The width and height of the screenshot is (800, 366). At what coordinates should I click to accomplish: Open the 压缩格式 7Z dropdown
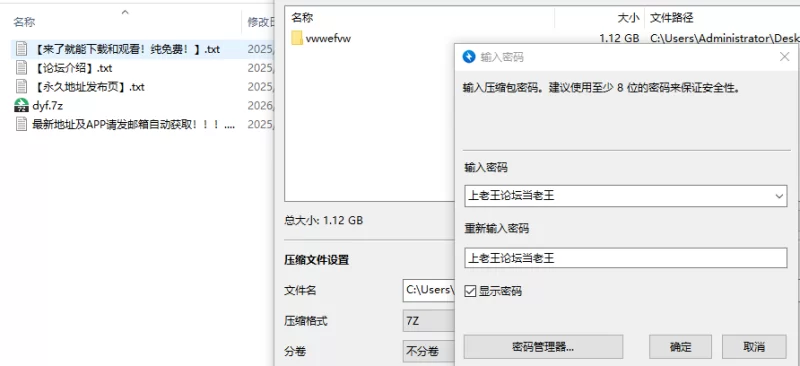429,322
